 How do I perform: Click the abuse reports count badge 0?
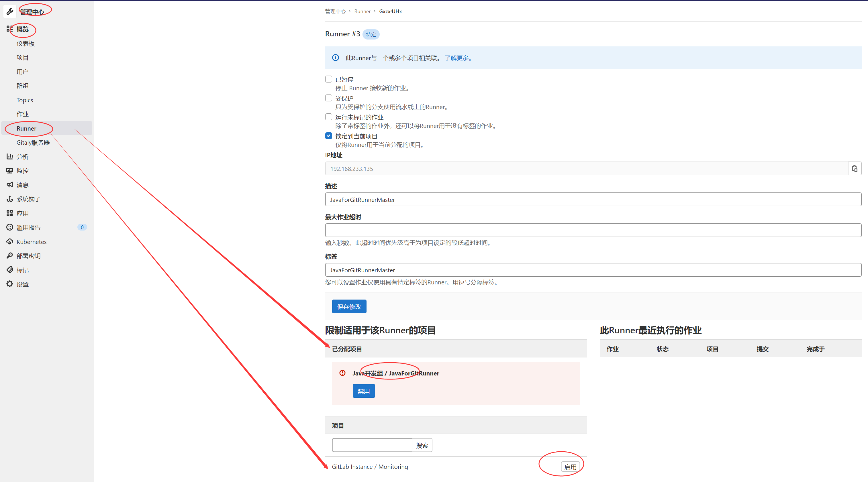click(82, 227)
